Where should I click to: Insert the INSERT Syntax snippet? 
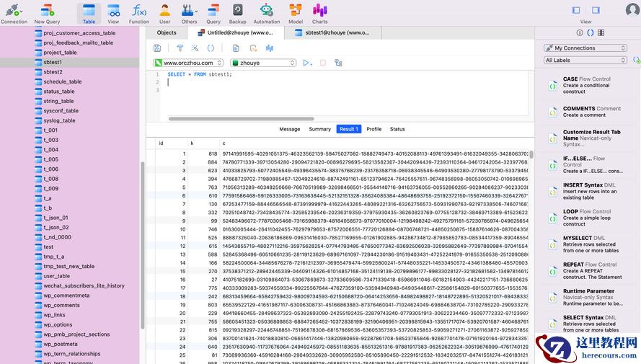(x=588, y=191)
